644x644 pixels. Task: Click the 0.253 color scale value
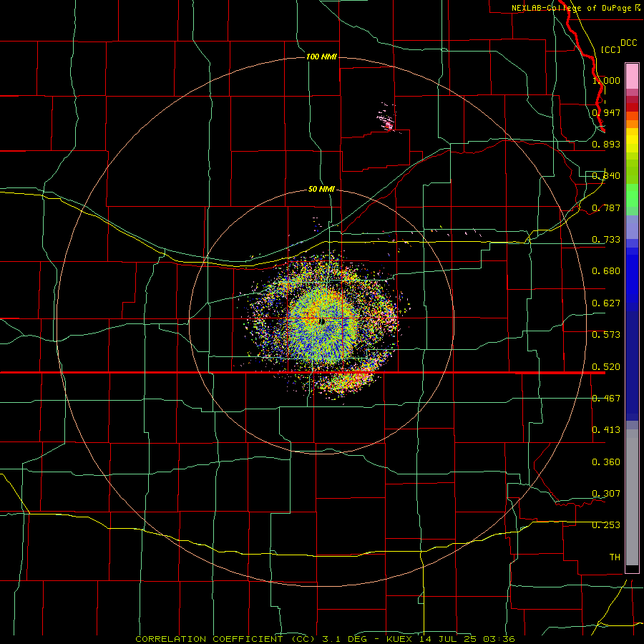coord(606,525)
